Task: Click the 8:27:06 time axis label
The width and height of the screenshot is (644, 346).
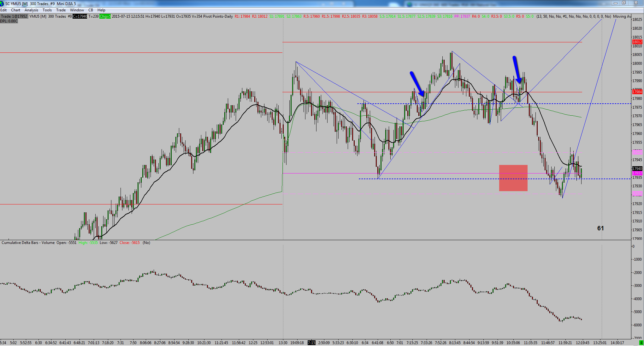Action: [160, 343]
